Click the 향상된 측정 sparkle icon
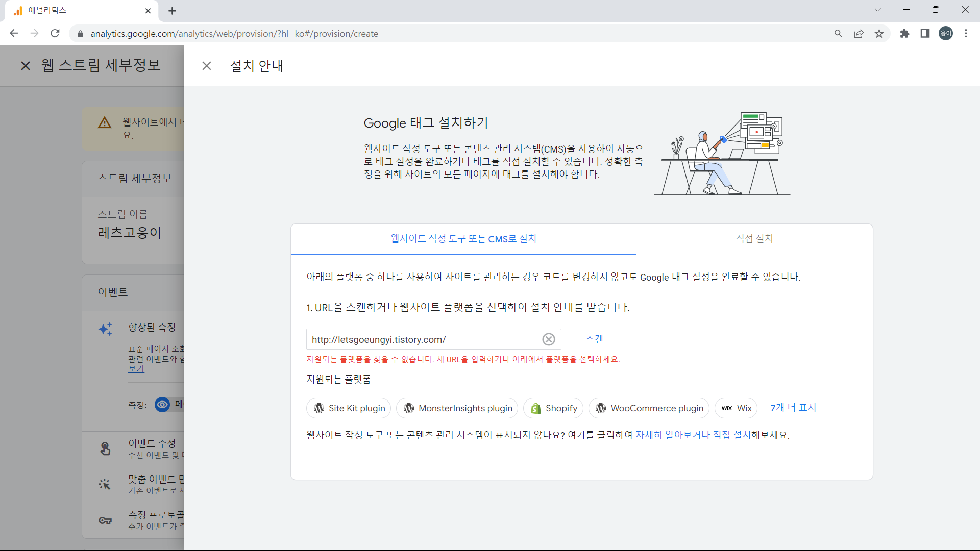The height and width of the screenshot is (551, 980). coord(106,329)
